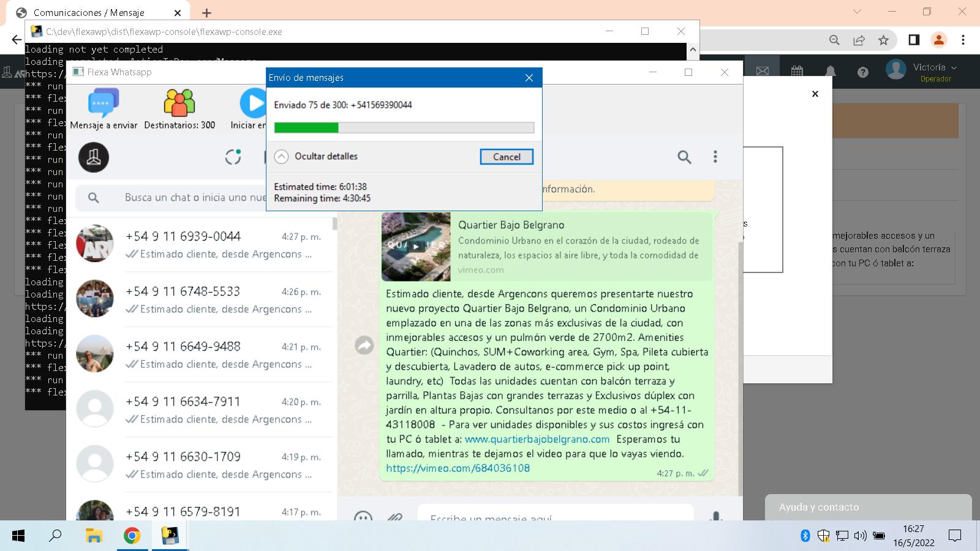Click the attach paperclip icon
The image size is (980, 551).
394,517
